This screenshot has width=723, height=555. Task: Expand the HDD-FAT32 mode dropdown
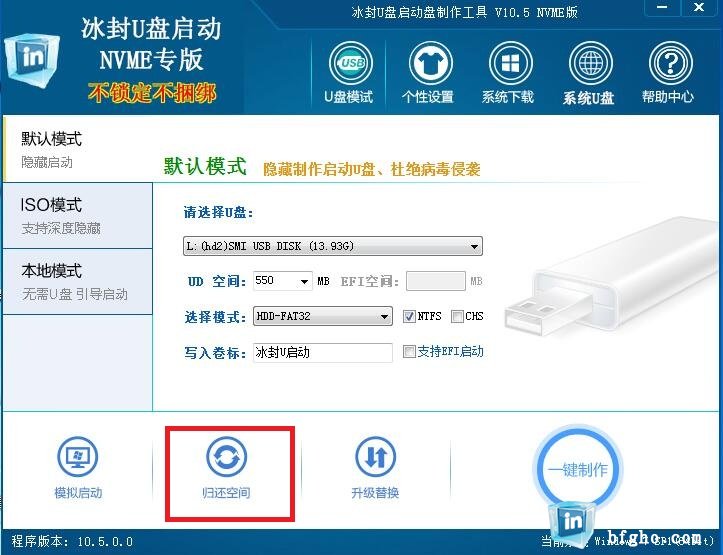point(323,316)
